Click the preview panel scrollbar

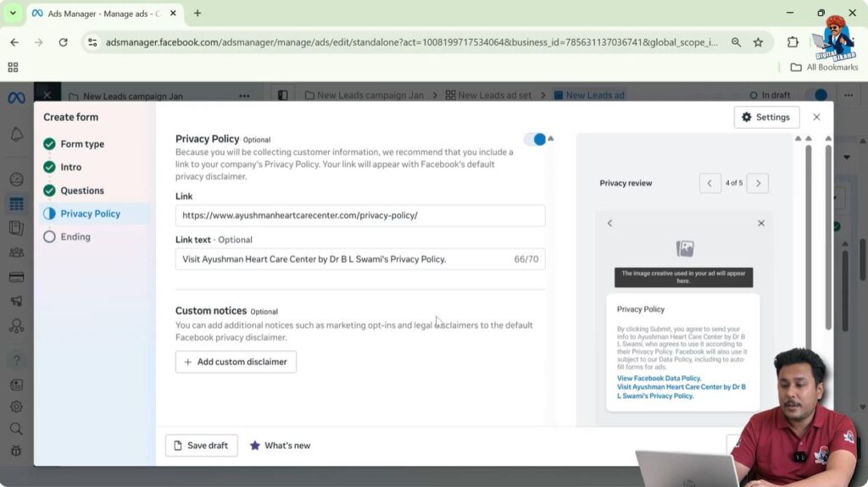pos(808,246)
